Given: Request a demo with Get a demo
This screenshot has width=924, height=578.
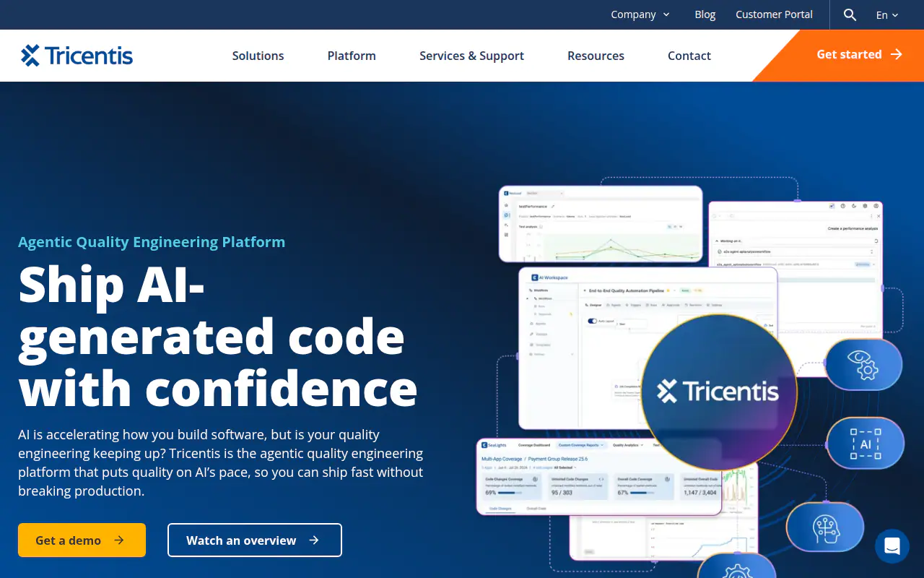Looking at the screenshot, I should click(82, 540).
